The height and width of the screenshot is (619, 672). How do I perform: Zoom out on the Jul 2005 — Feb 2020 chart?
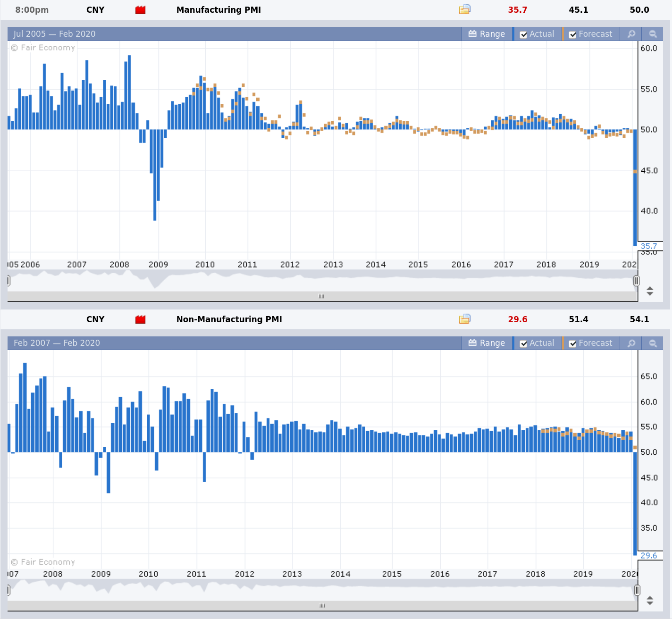pyautogui.click(x=653, y=34)
